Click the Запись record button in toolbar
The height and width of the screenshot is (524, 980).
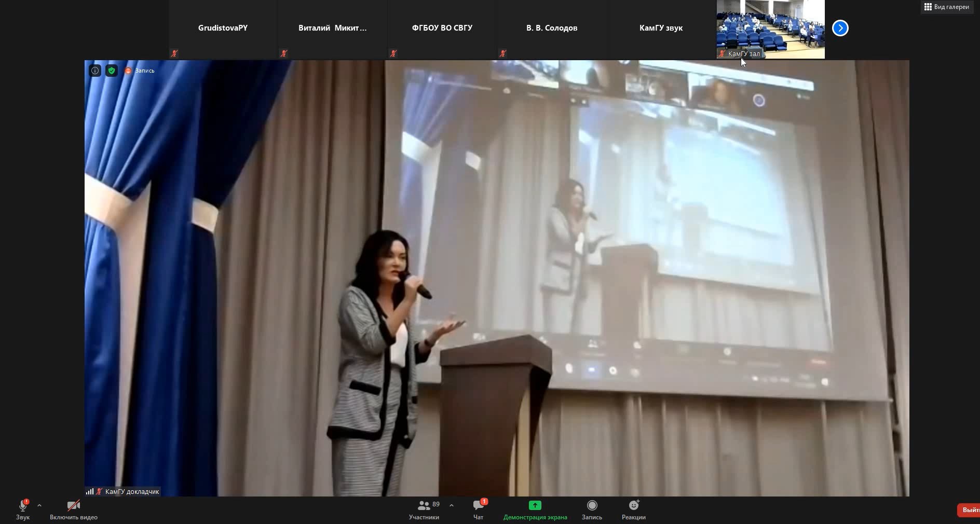pos(592,509)
